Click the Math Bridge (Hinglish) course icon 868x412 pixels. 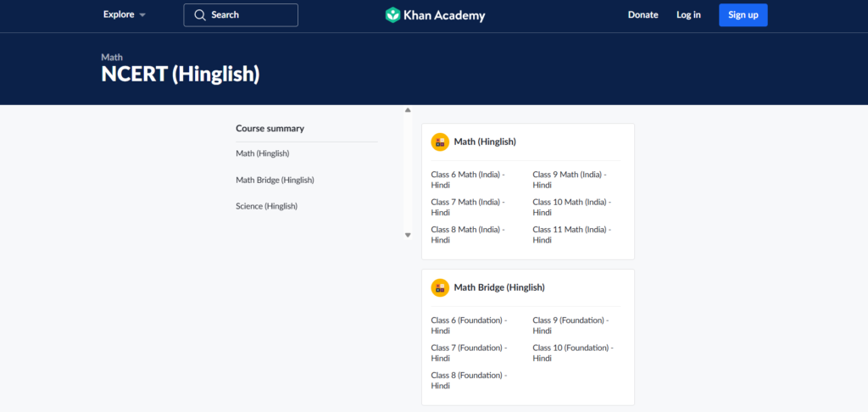440,287
